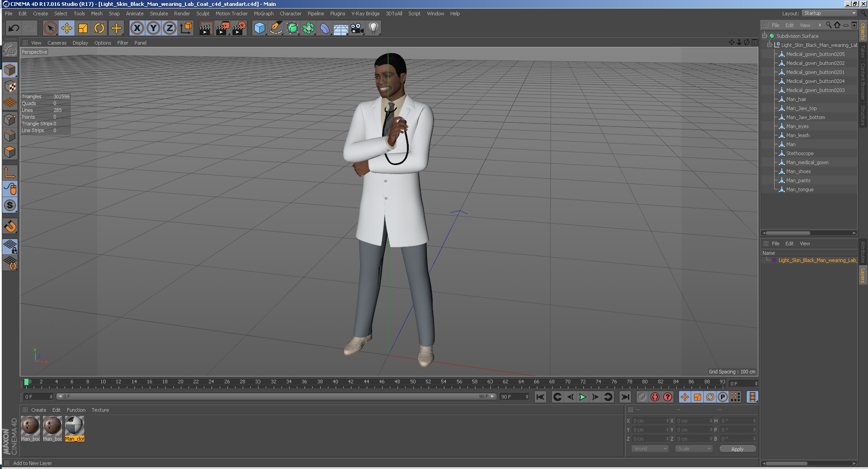The image size is (868, 469).
Task: Select the Man_clot material thumbnail
Action: [74, 428]
